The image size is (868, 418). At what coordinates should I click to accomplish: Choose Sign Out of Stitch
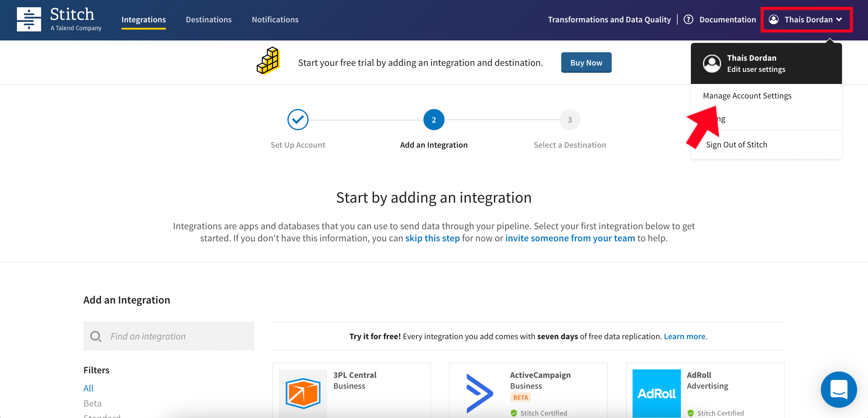pyautogui.click(x=736, y=144)
